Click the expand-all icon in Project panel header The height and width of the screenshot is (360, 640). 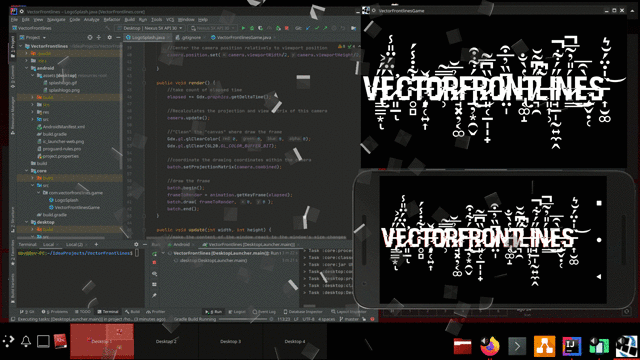[99, 37]
